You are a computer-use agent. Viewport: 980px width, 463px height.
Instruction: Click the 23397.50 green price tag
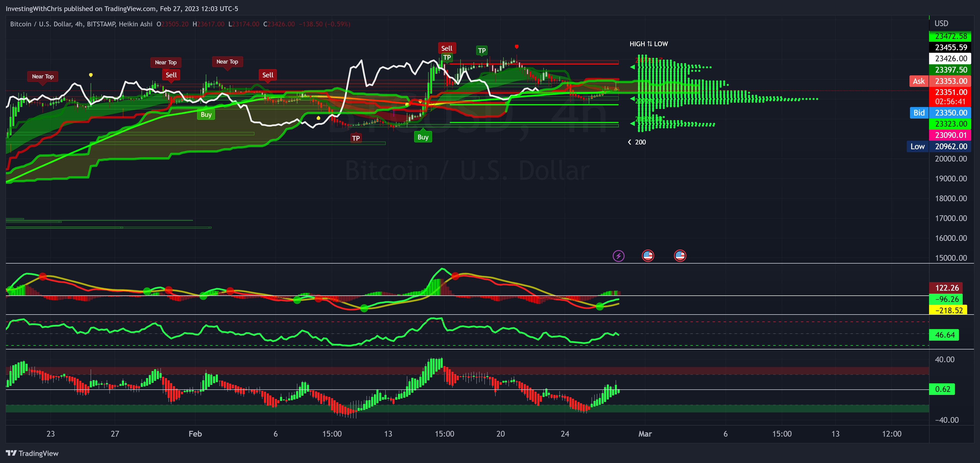950,70
